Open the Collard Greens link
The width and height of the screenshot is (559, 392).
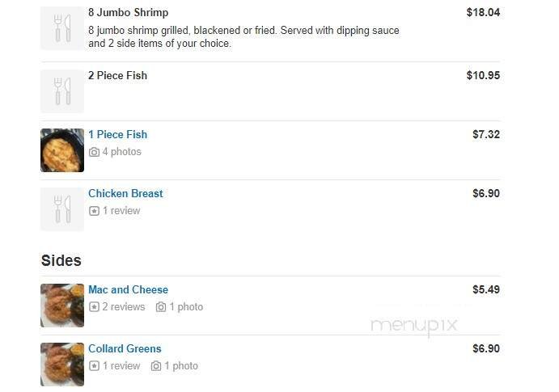[x=125, y=349]
